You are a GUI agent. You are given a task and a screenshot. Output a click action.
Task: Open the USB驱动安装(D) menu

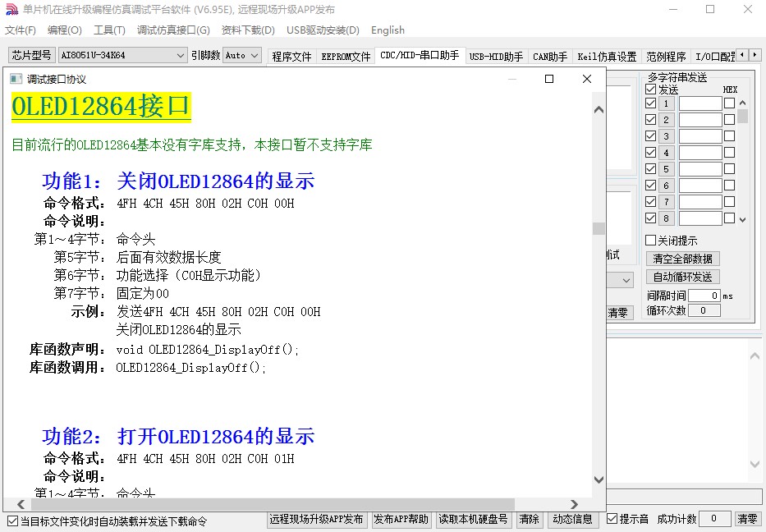(x=323, y=30)
